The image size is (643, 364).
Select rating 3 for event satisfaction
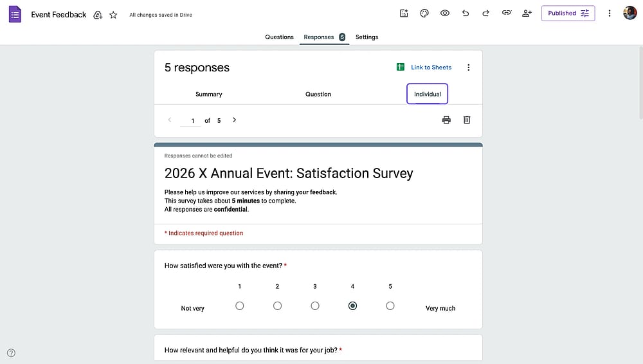point(315,305)
